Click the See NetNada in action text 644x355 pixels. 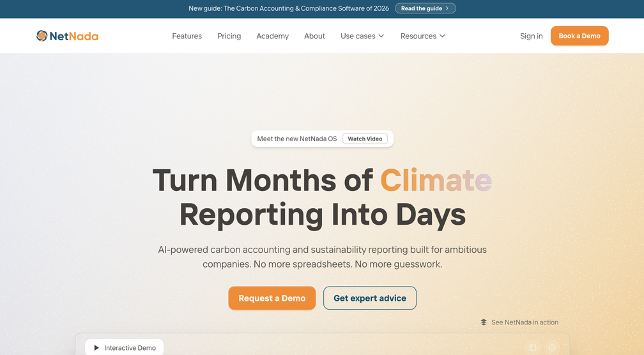click(x=525, y=322)
